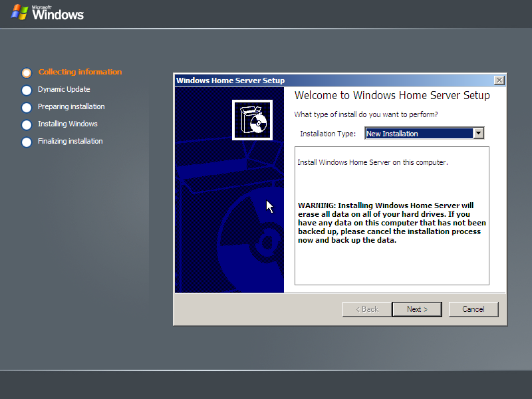The image size is (532, 399).
Task: Click the Finalizing installation step bullet
Action: click(27, 142)
